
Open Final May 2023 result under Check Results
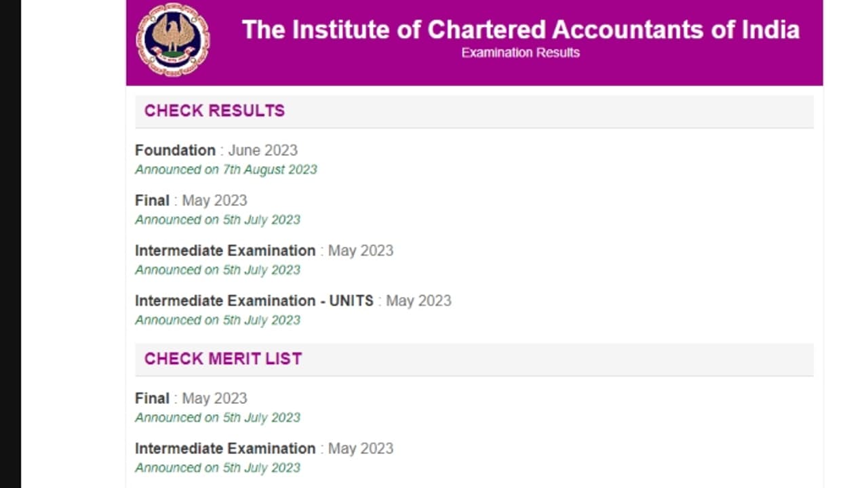(191, 201)
